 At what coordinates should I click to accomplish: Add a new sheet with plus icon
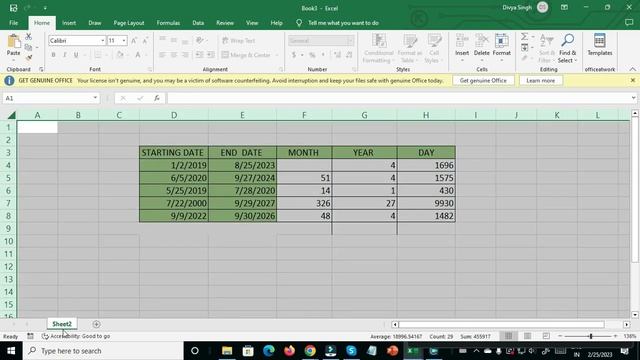[x=96, y=324]
